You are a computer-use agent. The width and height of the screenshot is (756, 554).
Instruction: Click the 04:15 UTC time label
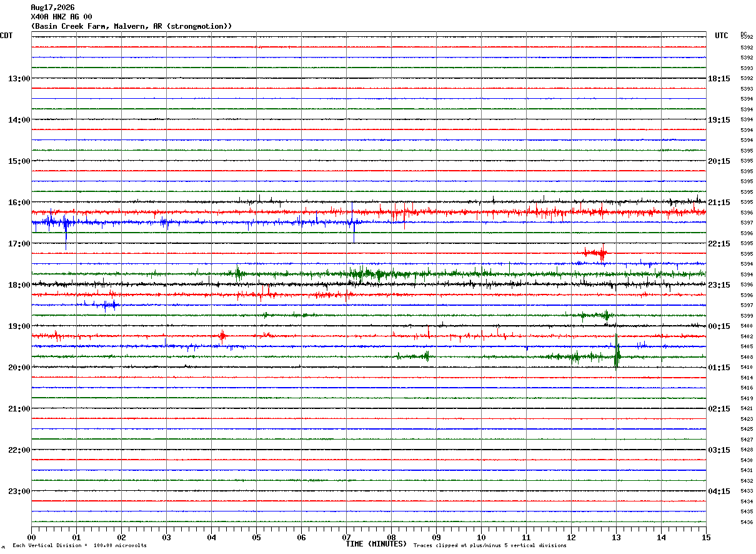point(719,491)
